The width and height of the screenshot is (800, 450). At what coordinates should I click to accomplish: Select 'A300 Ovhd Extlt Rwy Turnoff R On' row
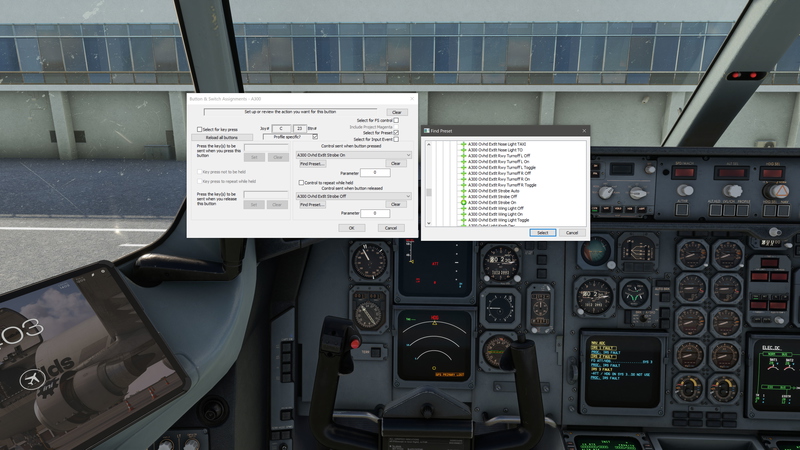498,179
